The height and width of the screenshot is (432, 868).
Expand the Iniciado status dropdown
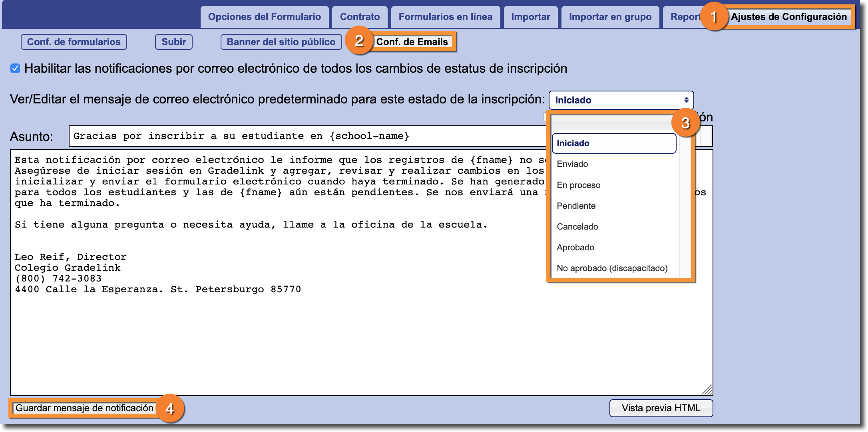tap(621, 100)
